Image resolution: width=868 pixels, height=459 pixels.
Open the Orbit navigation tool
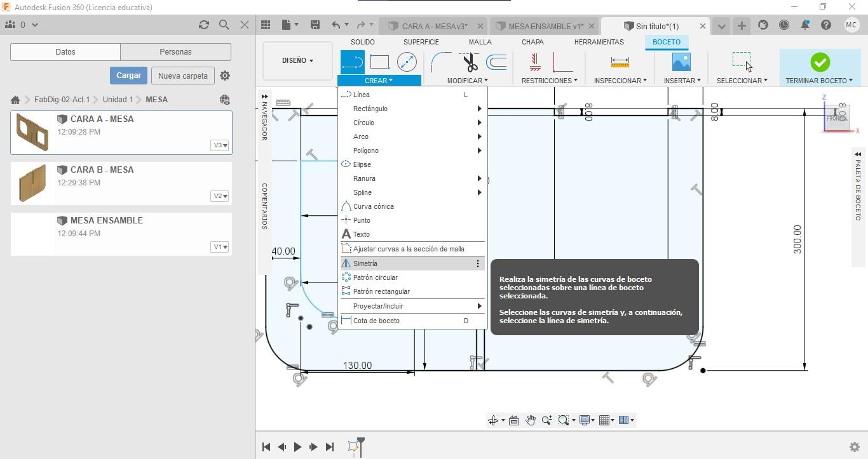click(x=492, y=420)
